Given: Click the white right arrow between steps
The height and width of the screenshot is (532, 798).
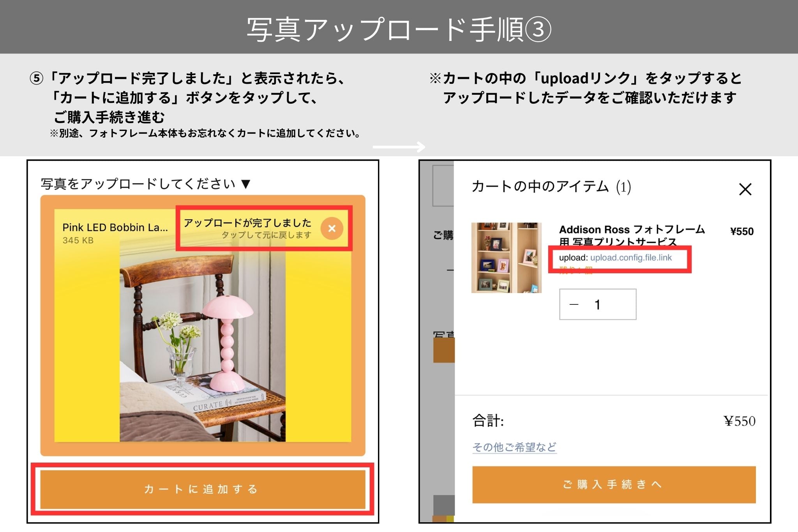Looking at the screenshot, I should click(x=399, y=147).
